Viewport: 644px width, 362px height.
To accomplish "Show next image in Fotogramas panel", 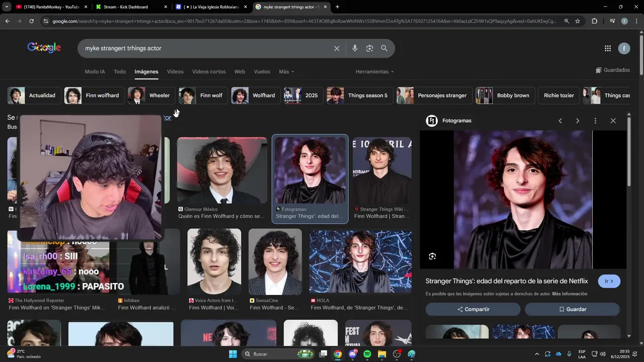I will pos(578,121).
